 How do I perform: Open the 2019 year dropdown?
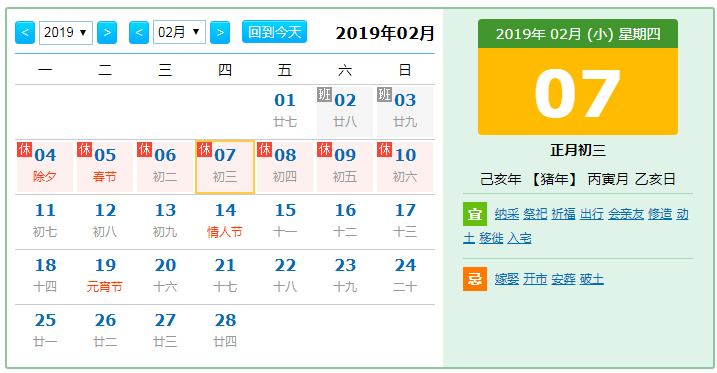(x=66, y=32)
